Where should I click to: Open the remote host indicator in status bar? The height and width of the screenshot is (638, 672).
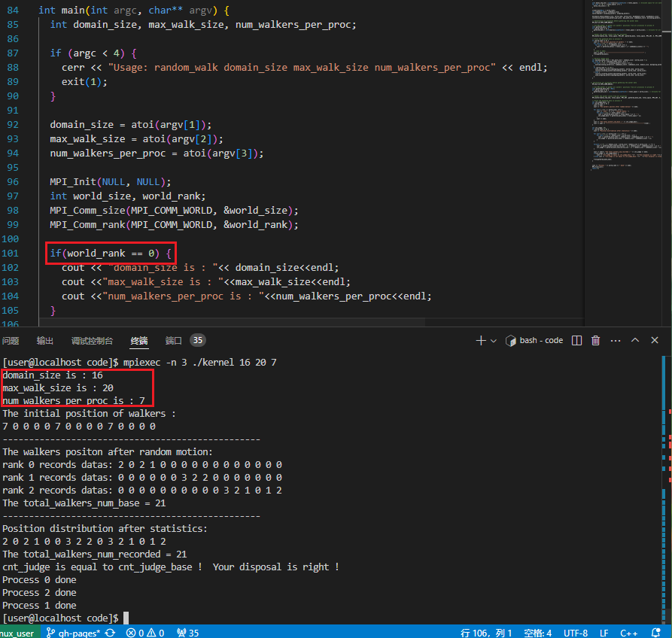18,633
